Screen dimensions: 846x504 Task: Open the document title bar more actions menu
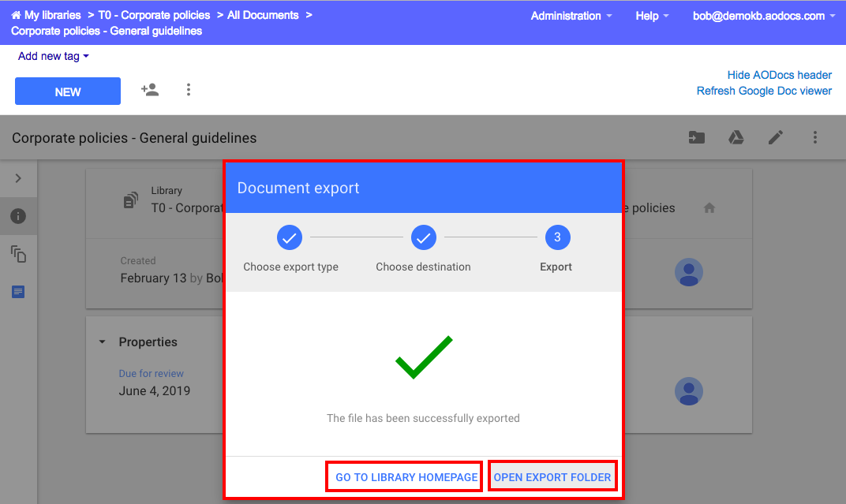[814, 137]
